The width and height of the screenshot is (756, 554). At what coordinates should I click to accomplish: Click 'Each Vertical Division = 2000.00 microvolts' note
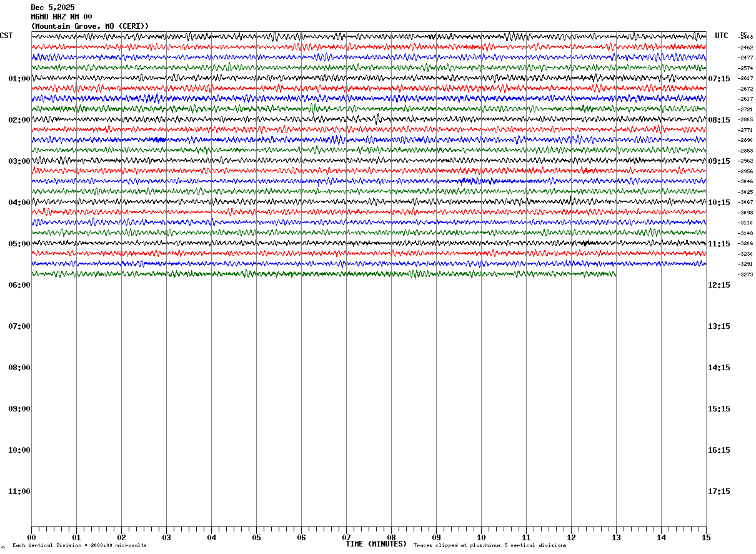tap(80, 546)
